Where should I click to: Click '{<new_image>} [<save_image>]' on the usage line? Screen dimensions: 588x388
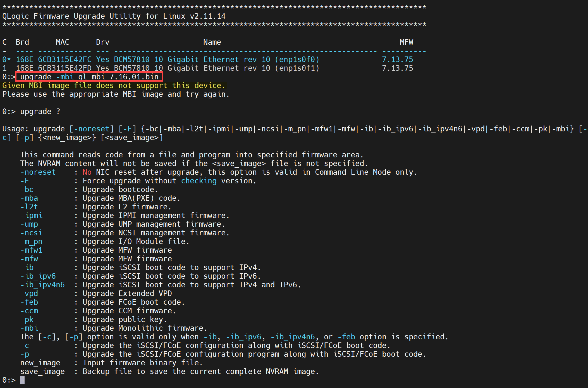100,138
